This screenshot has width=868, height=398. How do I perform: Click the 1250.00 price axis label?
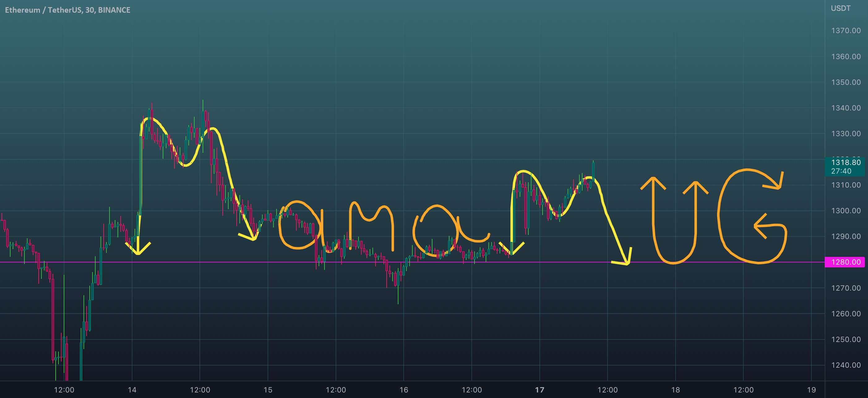point(846,340)
